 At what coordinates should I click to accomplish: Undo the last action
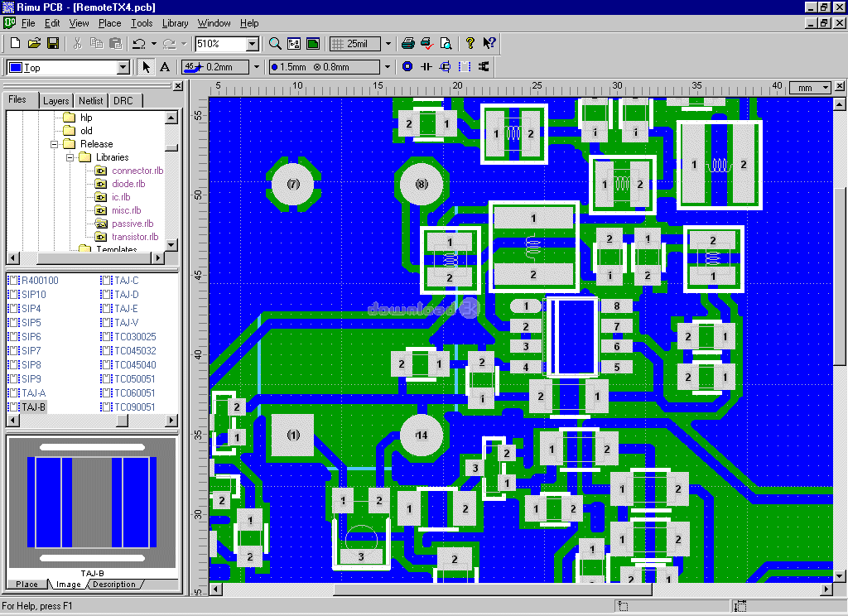pos(139,43)
